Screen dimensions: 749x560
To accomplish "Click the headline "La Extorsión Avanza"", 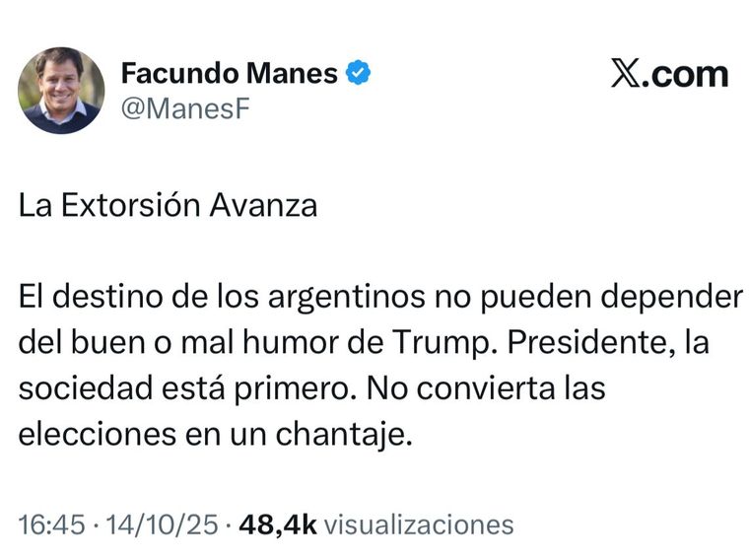I will [168, 206].
